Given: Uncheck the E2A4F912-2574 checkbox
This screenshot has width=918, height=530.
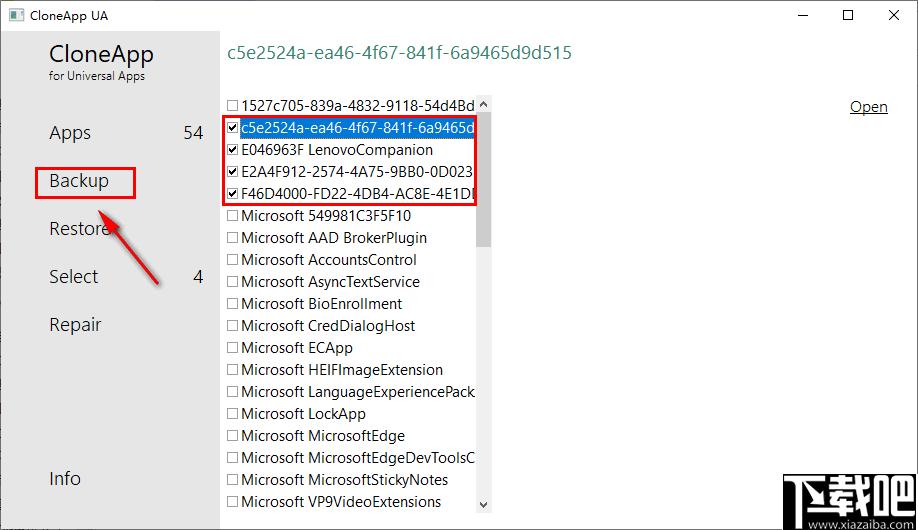Looking at the screenshot, I should 232,172.
